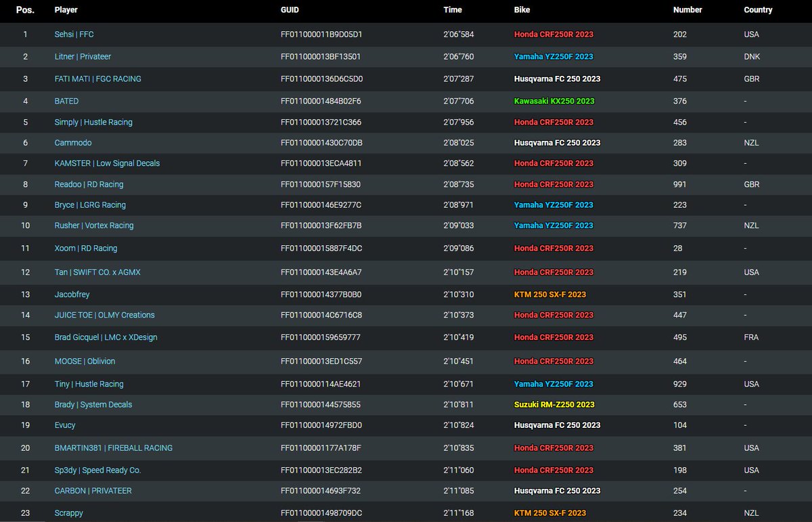812x522 pixels.
Task: Click Brady | System Decals link
Action: [93, 405]
